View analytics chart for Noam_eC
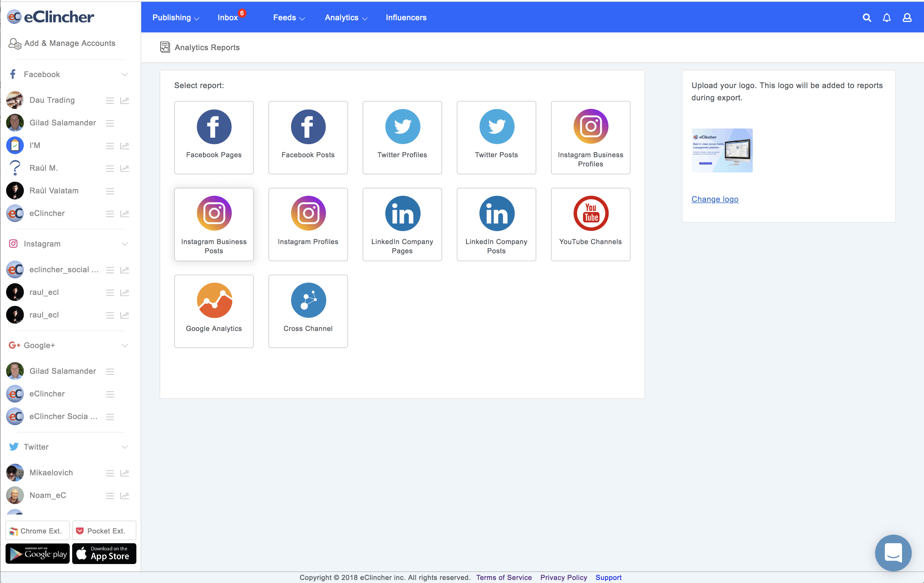This screenshot has width=924, height=583. [x=125, y=496]
